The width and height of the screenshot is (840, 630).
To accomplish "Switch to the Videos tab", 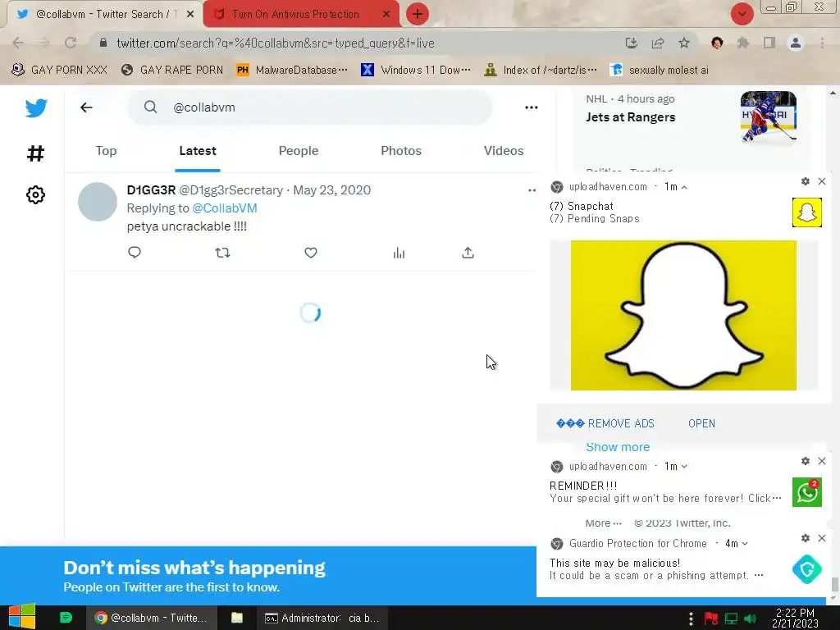I will pyautogui.click(x=504, y=151).
